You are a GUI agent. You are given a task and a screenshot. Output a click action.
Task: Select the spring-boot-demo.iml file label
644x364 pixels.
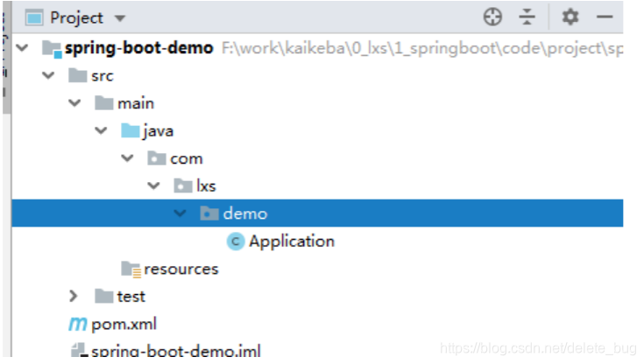pos(176,351)
